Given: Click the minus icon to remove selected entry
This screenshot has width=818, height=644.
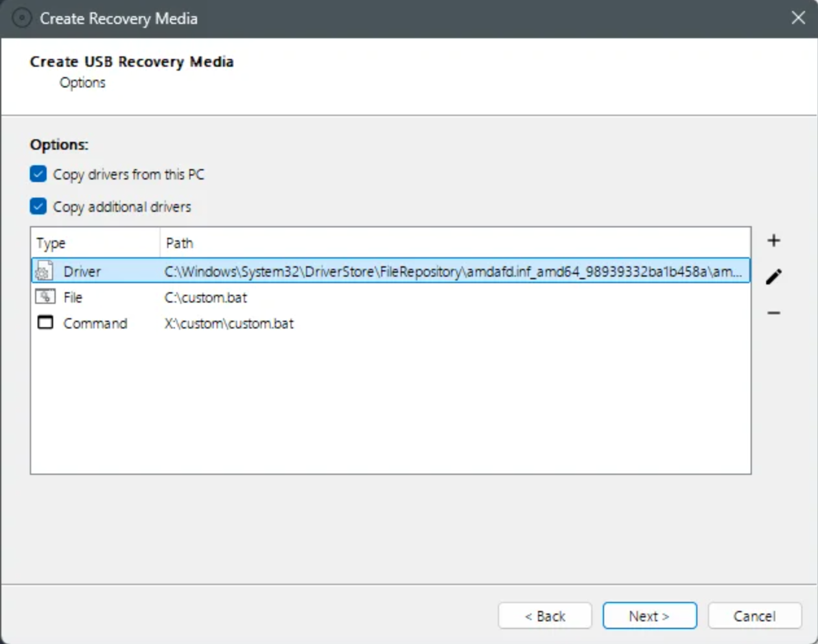Looking at the screenshot, I should pos(773,314).
